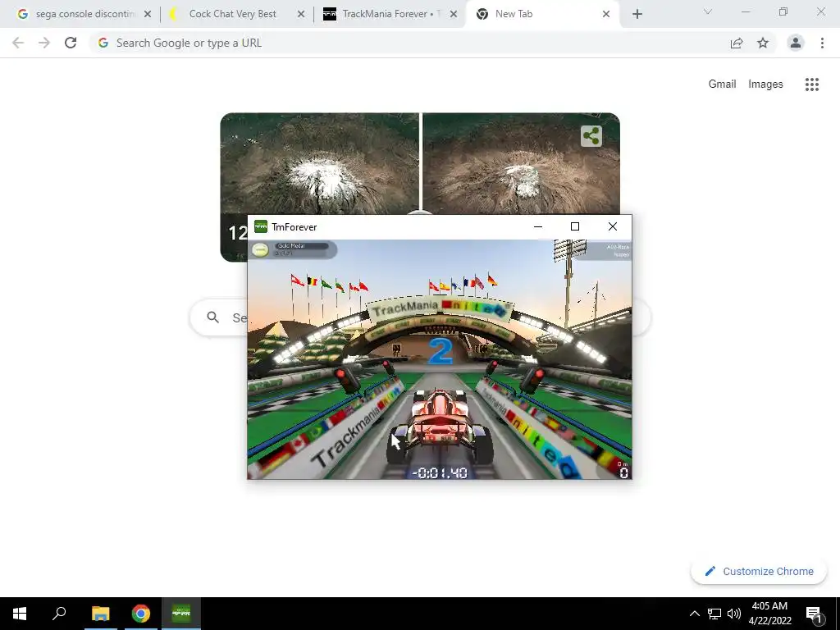Open Chrome from the taskbar
This screenshot has width=840, height=630.
[x=141, y=614]
